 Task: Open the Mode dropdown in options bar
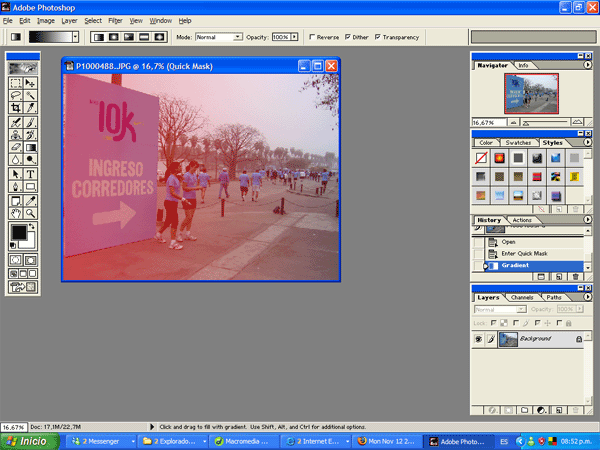coord(238,37)
